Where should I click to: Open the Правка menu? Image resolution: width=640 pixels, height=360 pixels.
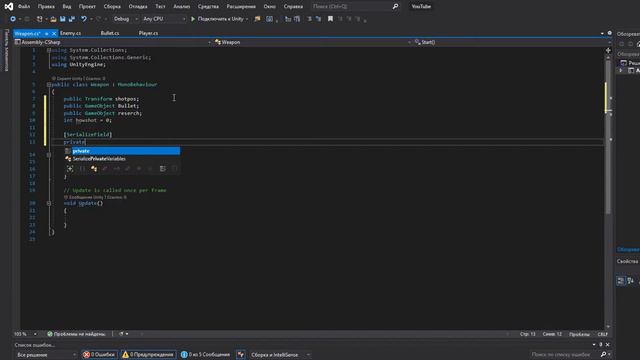click(46, 7)
